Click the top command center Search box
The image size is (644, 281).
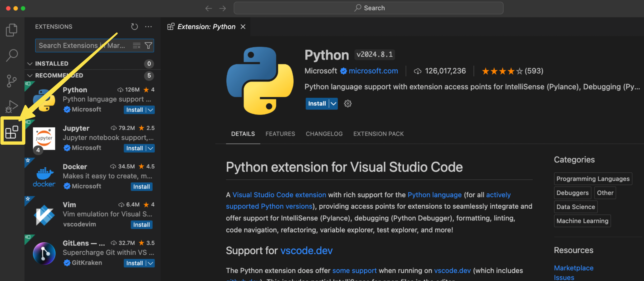368,8
